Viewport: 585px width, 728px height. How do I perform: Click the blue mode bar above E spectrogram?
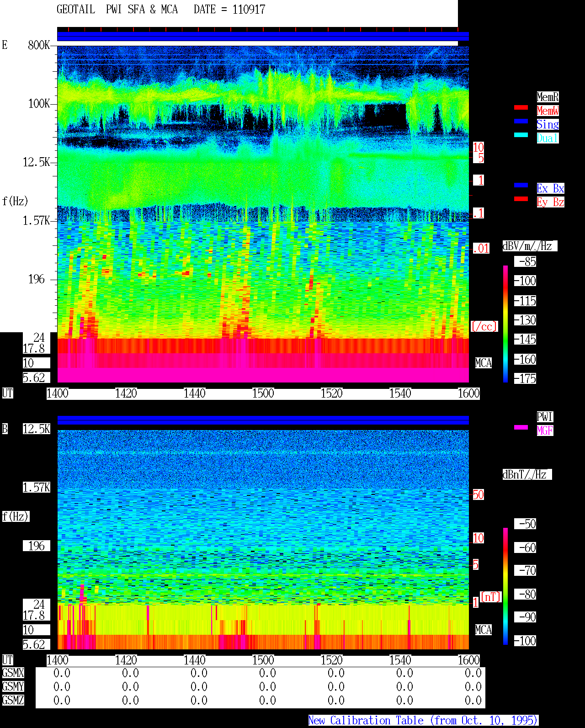(263, 37)
